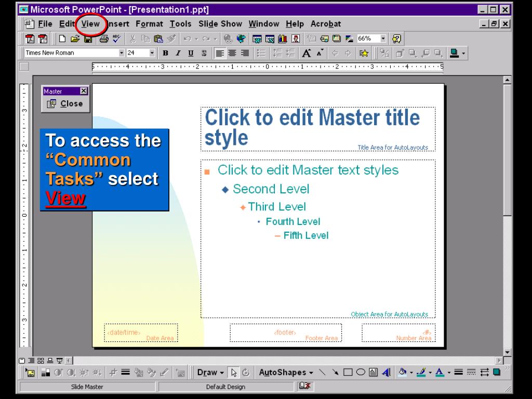
Task: Open the File menu
Action: [x=45, y=24]
